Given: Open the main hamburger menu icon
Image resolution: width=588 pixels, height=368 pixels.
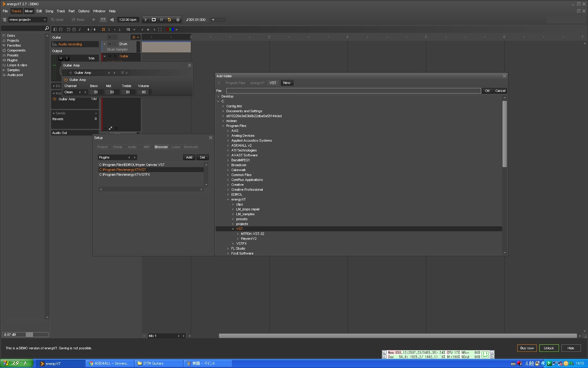Looking at the screenshot, I should pos(4,20).
